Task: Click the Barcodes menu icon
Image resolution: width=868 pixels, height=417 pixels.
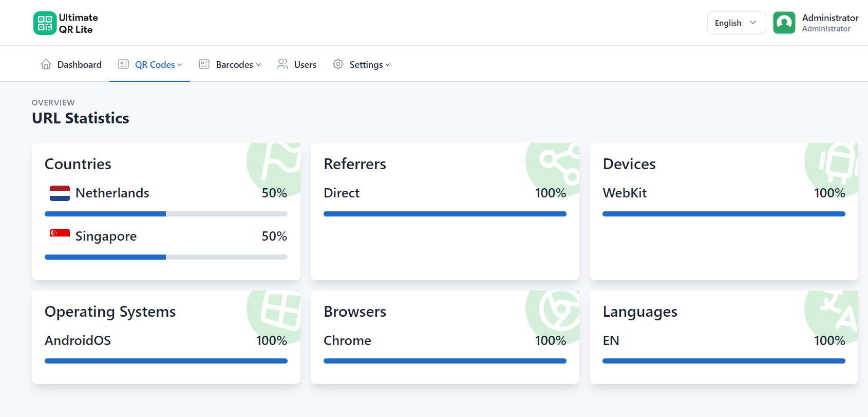Action: pos(204,64)
